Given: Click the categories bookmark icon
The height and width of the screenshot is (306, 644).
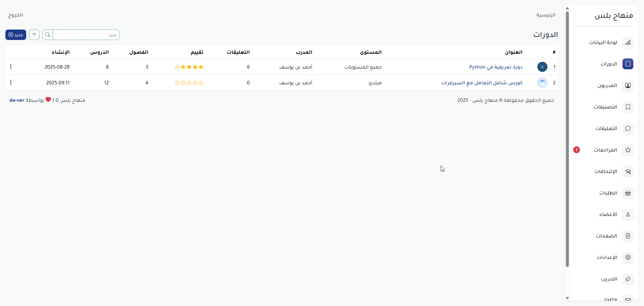Looking at the screenshot, I should coord(628,107).
